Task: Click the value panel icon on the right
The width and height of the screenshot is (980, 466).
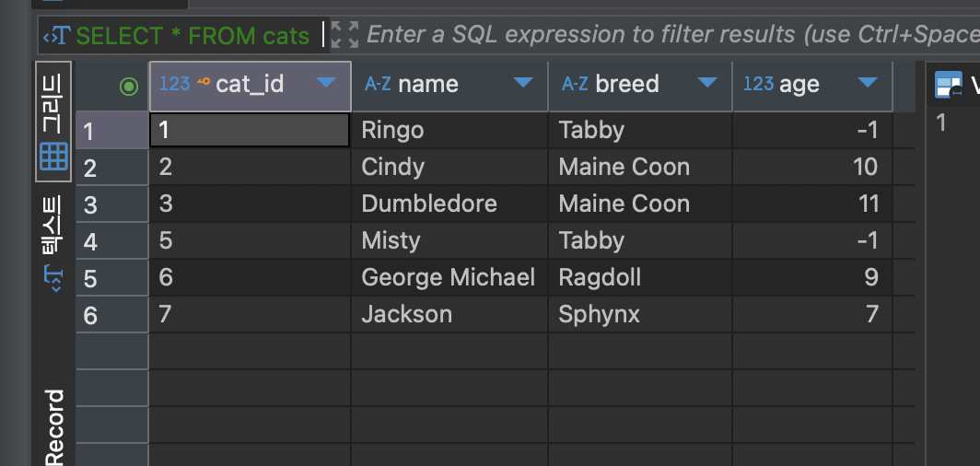Action: (x=949, y=86)
